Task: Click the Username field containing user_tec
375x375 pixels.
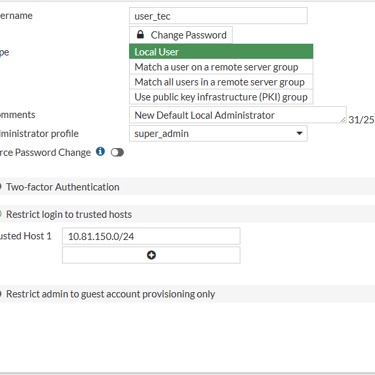Action: 218,16
